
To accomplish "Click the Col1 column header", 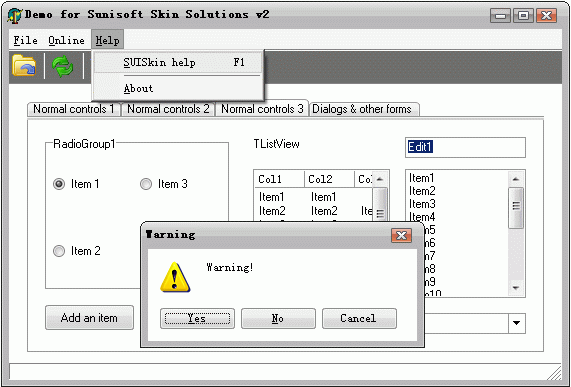I will point(279,179).
